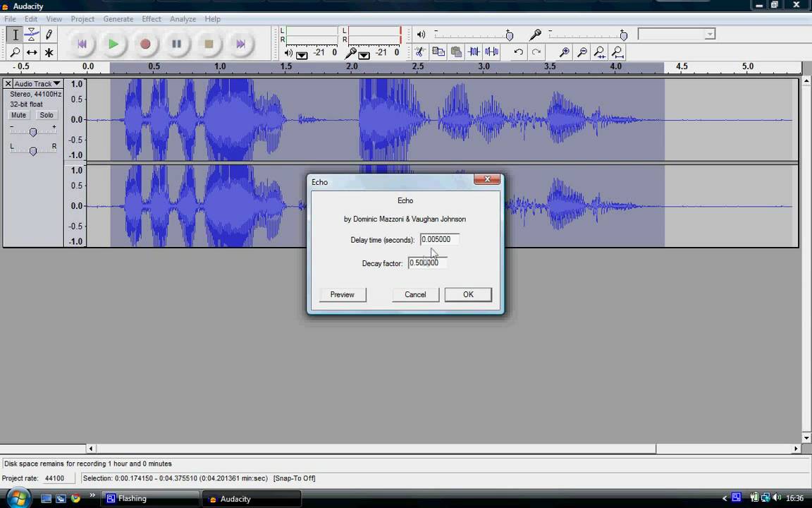Open the Help menu
This screenshot has width=812, height=508.
coord(212,18)
